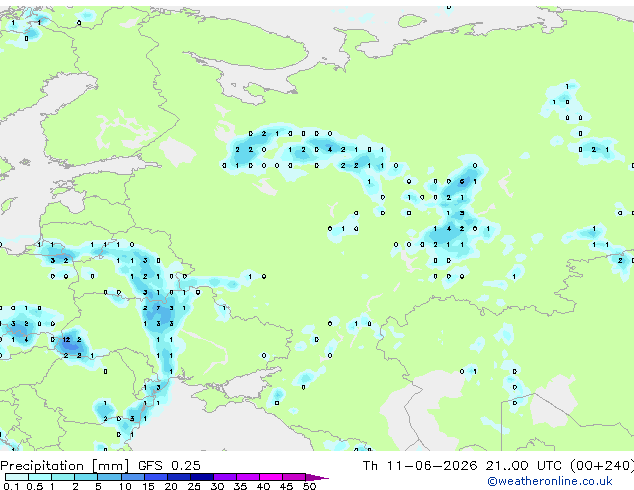634x490 pixels.
Task: Select the legend swatch between 5 and 10
Action: 110,477
